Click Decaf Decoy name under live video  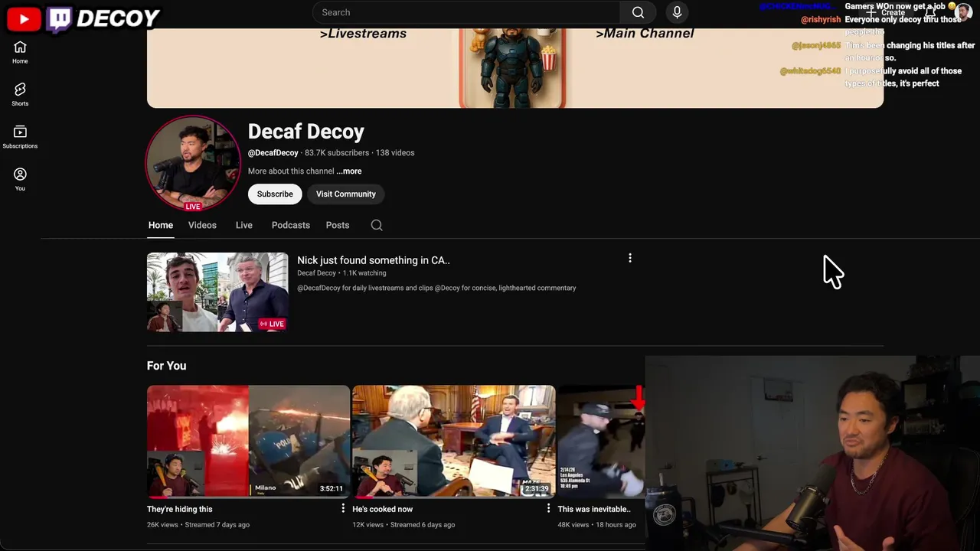click(316, 273)
